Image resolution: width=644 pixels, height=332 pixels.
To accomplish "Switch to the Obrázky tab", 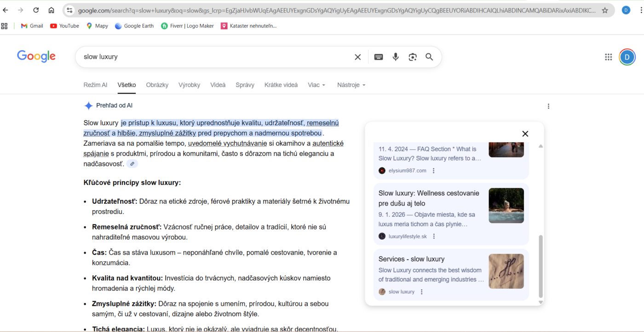I will pyautogui.click(x=157, y=85).
